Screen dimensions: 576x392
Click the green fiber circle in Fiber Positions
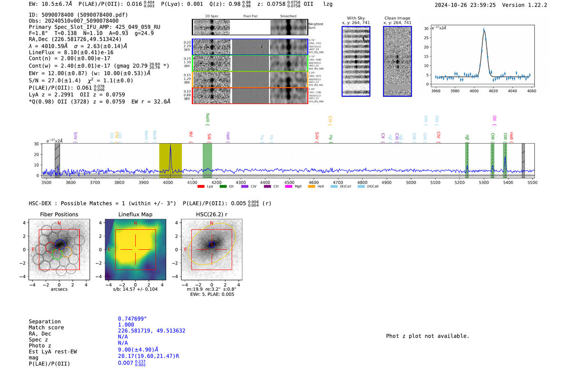click(x=57, y=254)
